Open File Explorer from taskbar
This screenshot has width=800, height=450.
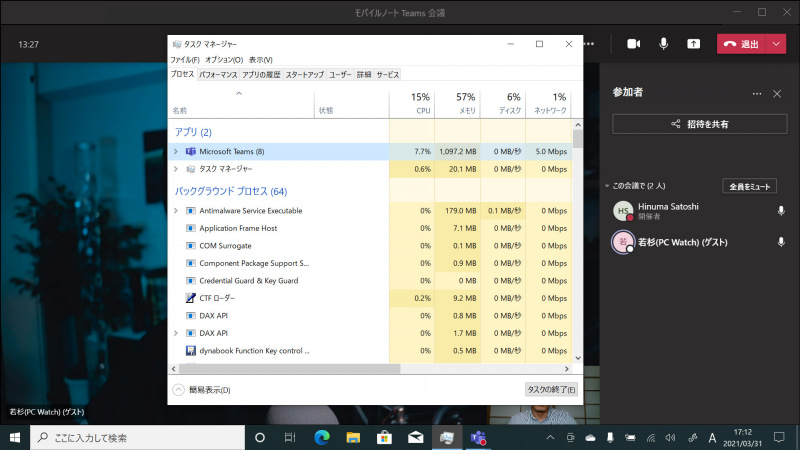[x=353, y=437]
